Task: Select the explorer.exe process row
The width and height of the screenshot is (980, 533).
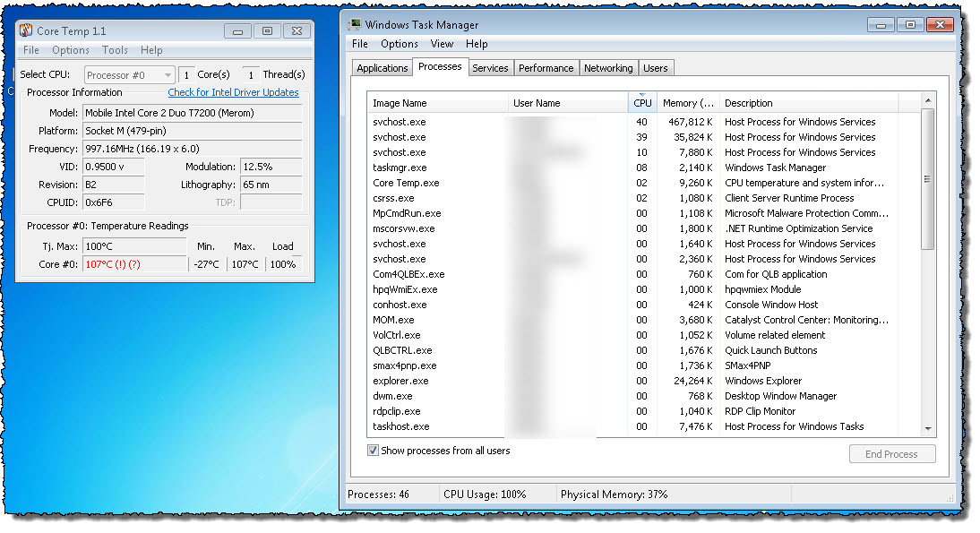Action: [x=632, y=381]
